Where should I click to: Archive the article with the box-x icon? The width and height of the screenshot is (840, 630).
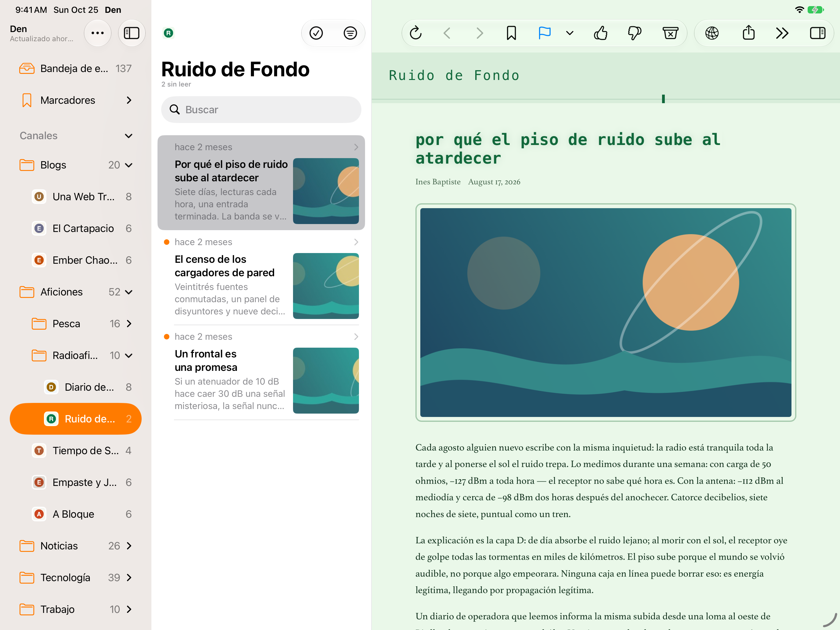[x=671, y=33]
